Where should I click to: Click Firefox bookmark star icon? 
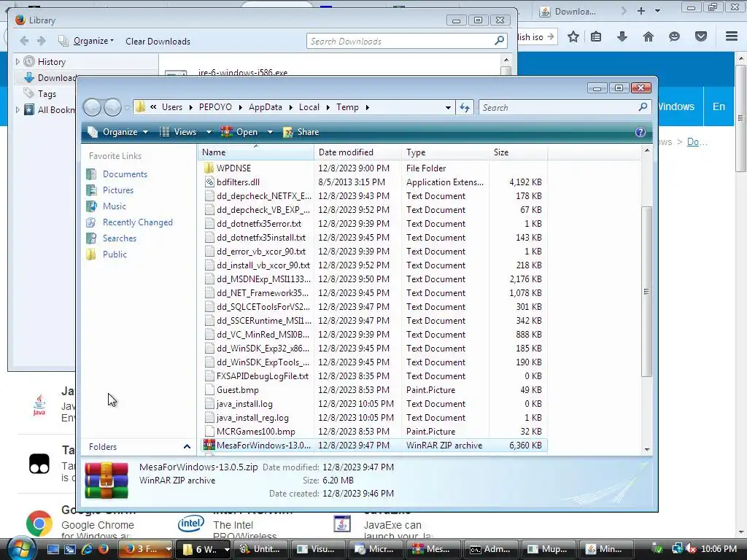[x=573, y=36]
